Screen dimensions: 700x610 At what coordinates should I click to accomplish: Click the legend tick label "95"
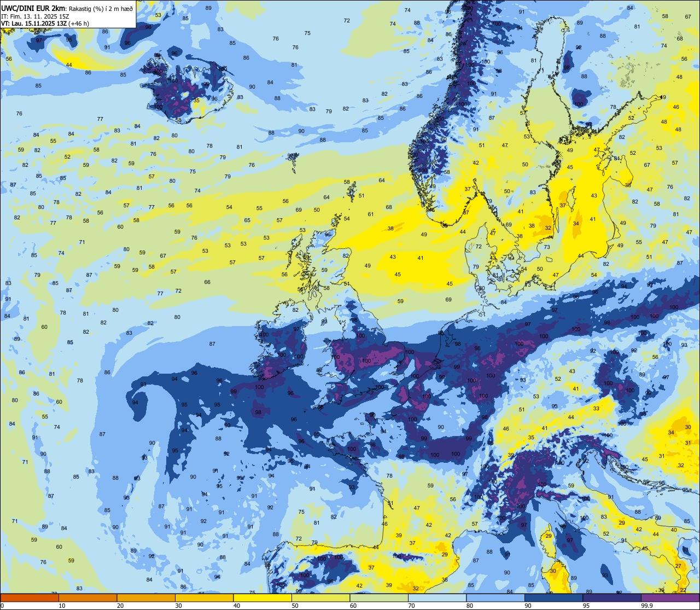coord(586,606)
